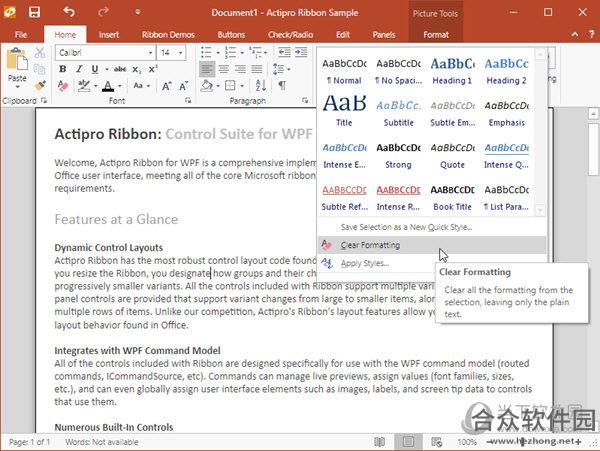600x451 pixels.
Task: Pick the font color A swatch
Action: click(108, 86)
